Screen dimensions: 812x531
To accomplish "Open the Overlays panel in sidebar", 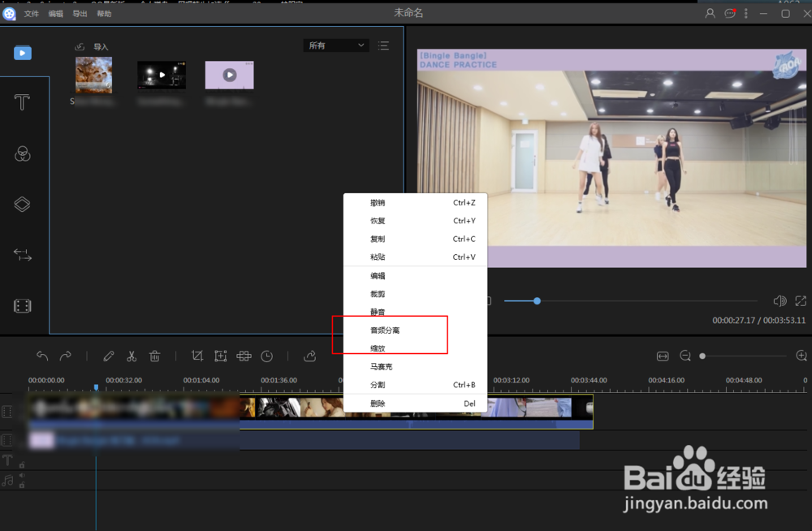I will click(x=22, y=204).
